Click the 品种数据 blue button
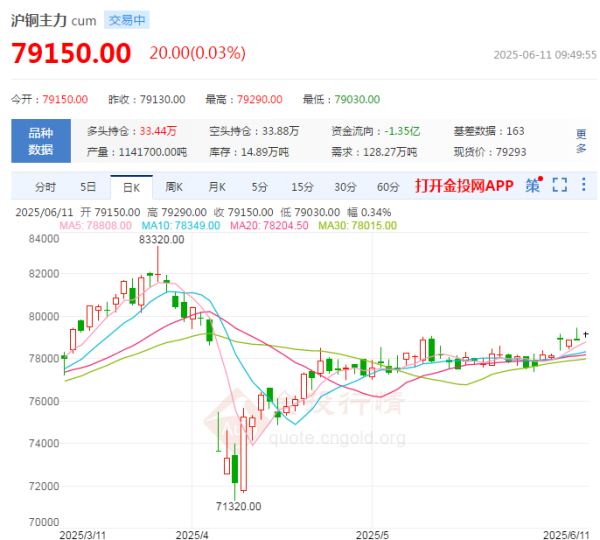This screenshot has height=540, width=600. pos(41,141)
